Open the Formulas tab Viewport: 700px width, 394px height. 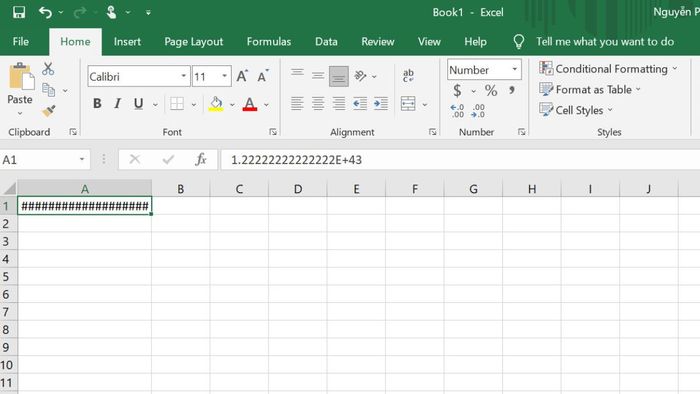pos(269,41)
